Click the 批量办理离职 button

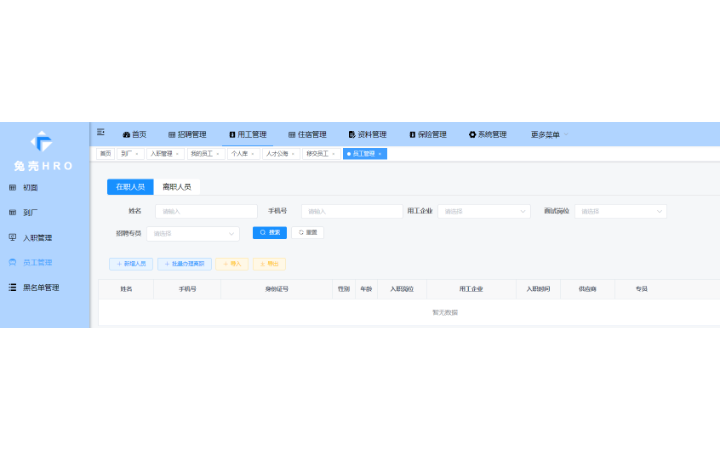[185, 264]
